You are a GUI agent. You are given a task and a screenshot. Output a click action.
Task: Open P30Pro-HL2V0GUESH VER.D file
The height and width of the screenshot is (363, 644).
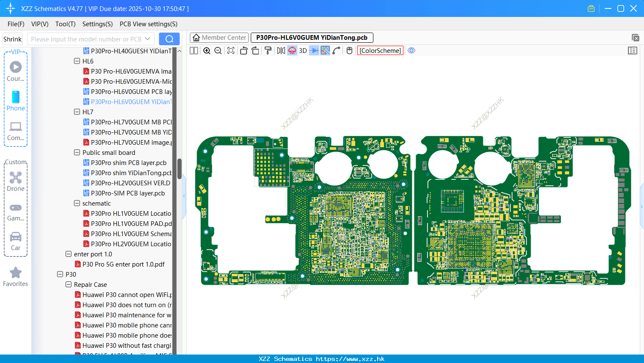pyautogui.click(x=127, y=183)
